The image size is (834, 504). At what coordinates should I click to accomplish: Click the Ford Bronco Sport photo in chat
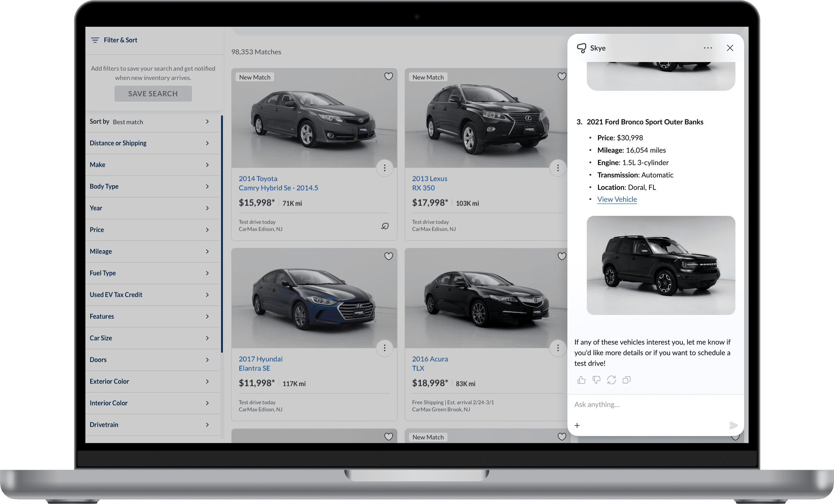661,265
